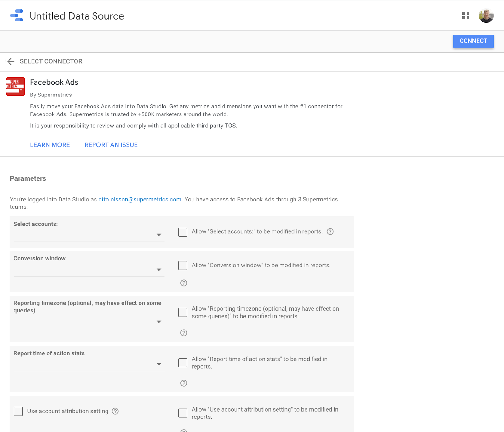The image size is (504, 432).
Task: Click the Supermetrics connector logo
Action: click(15, 86)
